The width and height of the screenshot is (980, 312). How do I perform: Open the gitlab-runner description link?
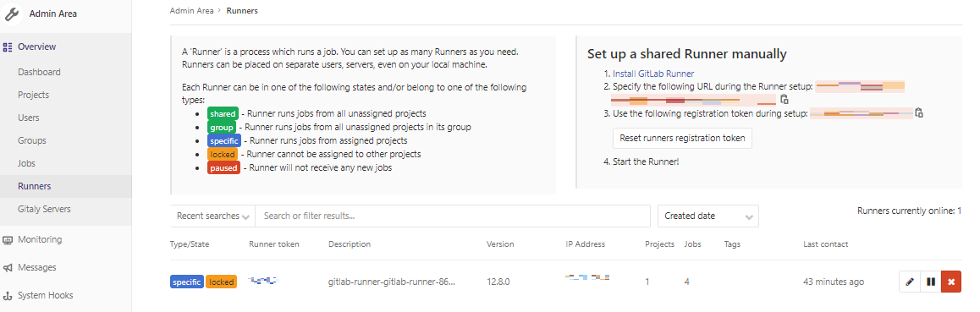[x=392, y=282]
